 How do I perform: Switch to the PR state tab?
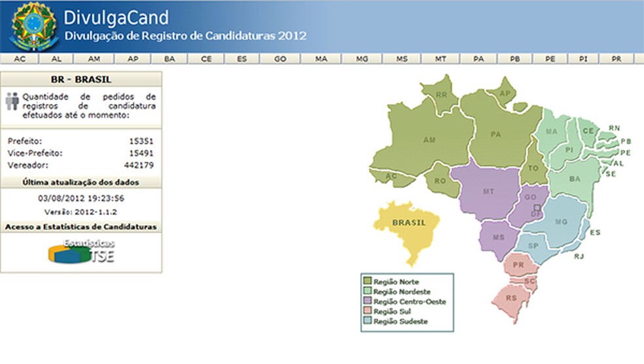[616, 59]
